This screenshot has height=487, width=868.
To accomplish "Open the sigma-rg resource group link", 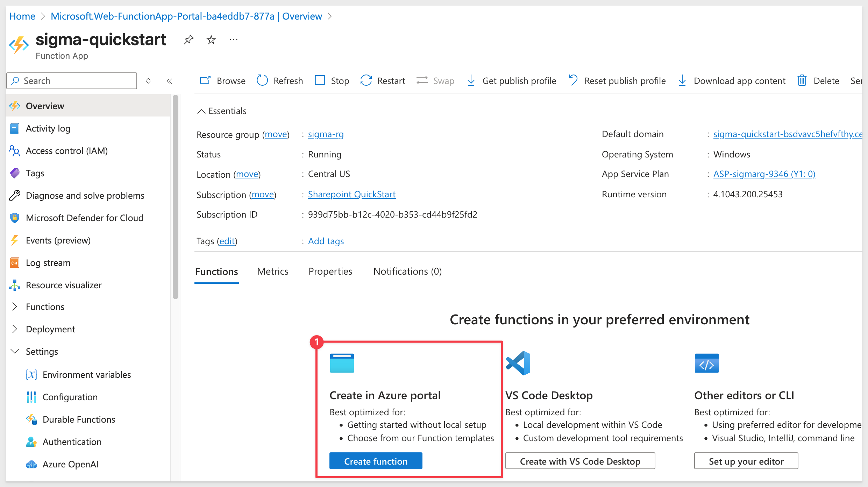I will (x=326, y=134).
